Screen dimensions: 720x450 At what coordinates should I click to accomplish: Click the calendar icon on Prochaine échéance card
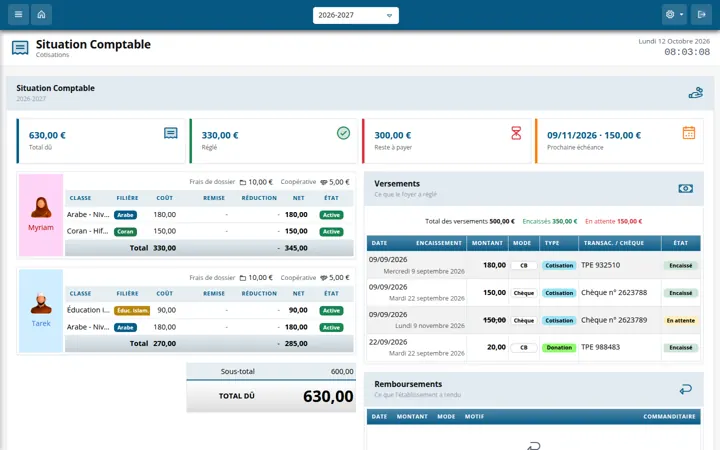[689, 133]
